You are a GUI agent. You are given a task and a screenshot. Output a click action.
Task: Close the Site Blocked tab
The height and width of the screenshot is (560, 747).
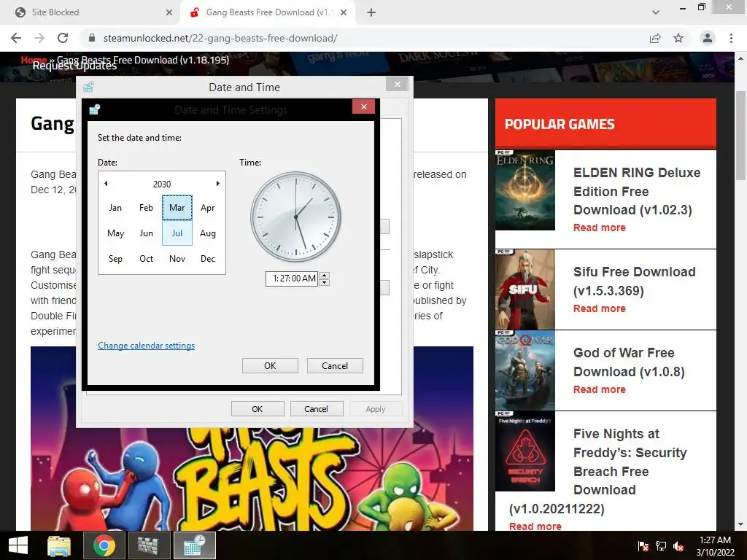tap(169, 12)
